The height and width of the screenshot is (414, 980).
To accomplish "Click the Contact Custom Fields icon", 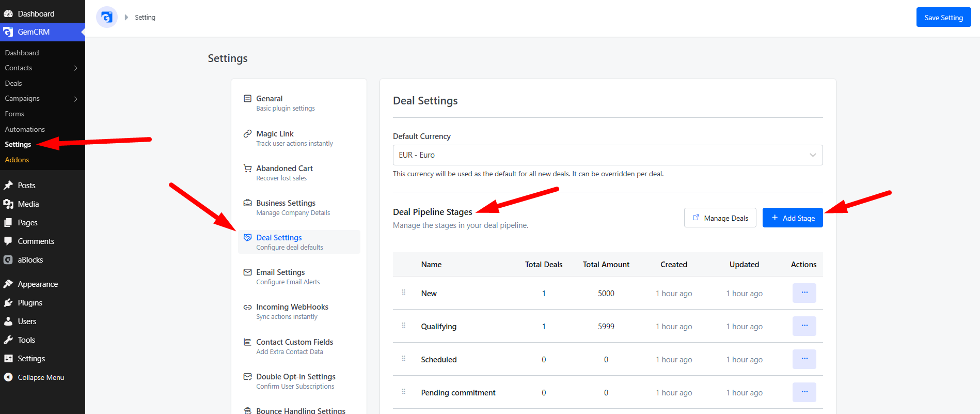I will (x=247, y=342).
